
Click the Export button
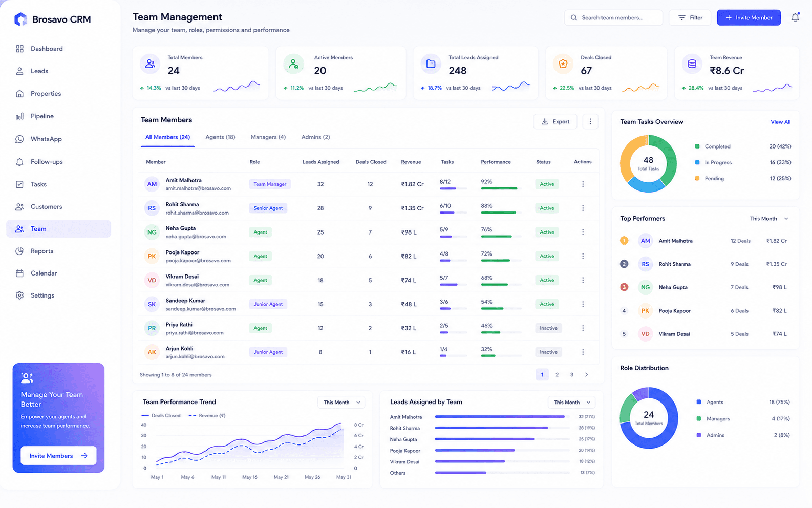[x=555, y=121]
